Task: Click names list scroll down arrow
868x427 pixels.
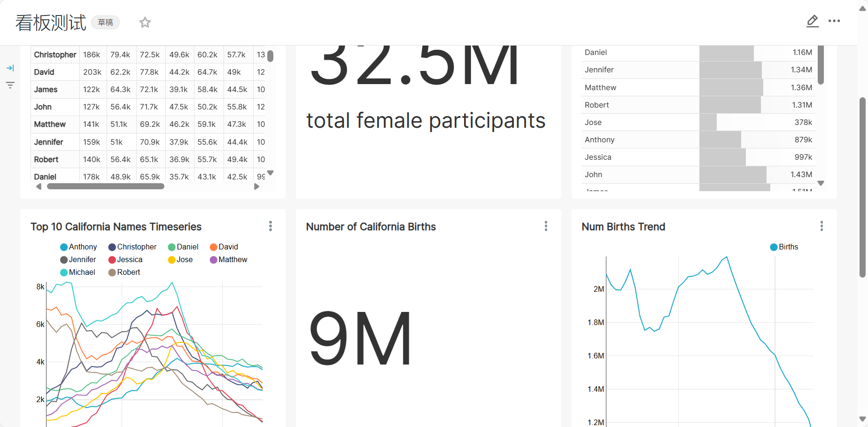Action: point(821,183)
